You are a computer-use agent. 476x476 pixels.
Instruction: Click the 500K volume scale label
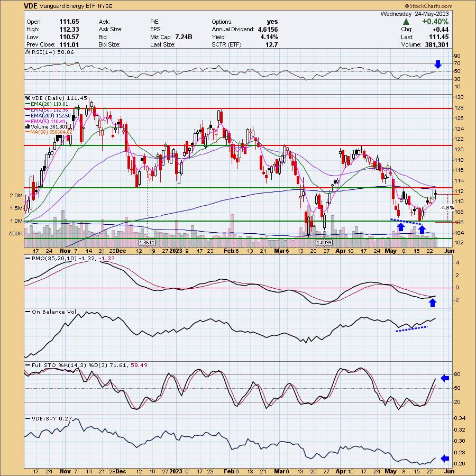16,233
